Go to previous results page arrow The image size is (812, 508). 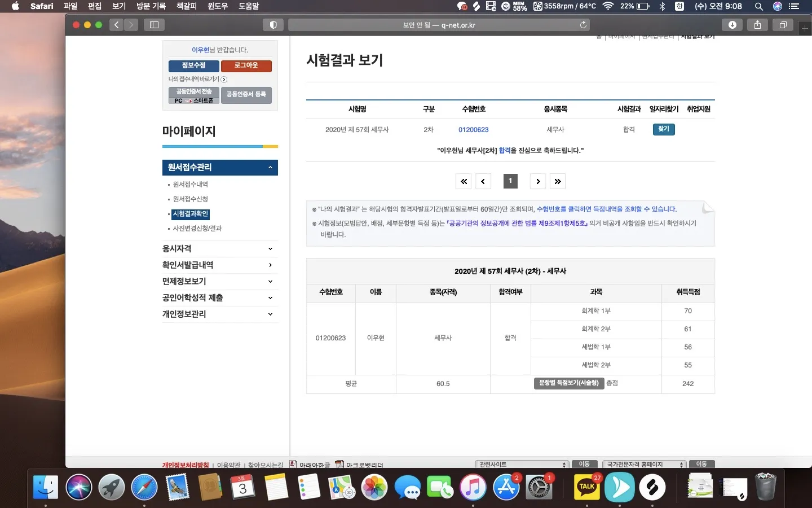click(x=483, y=181)
